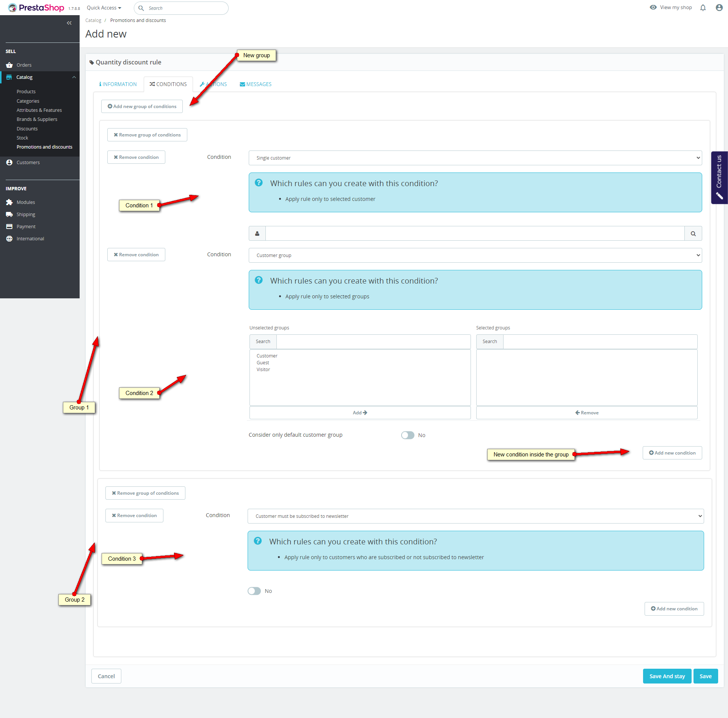Click the notifications bell icon

(703, 8)
